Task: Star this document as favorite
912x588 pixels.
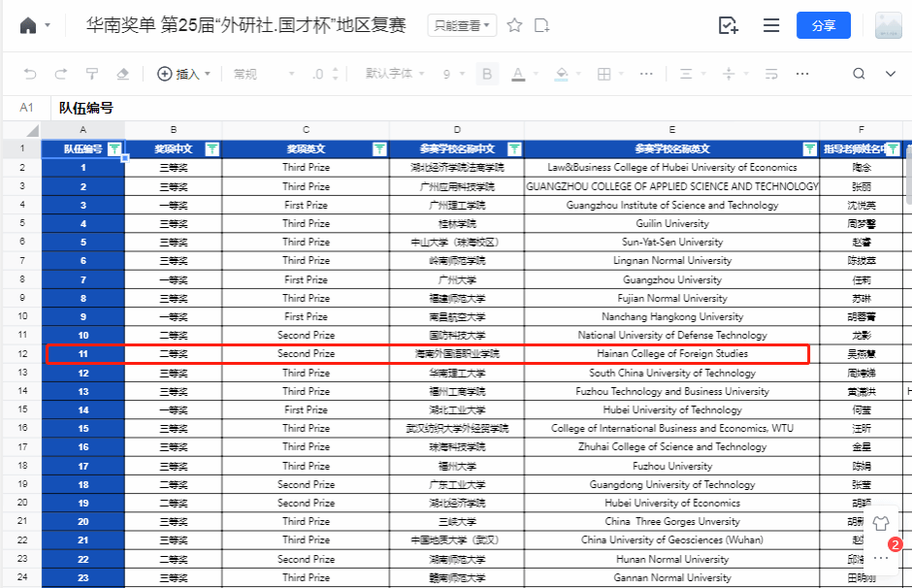Action: pyautogui.click(x=515, y=25)
